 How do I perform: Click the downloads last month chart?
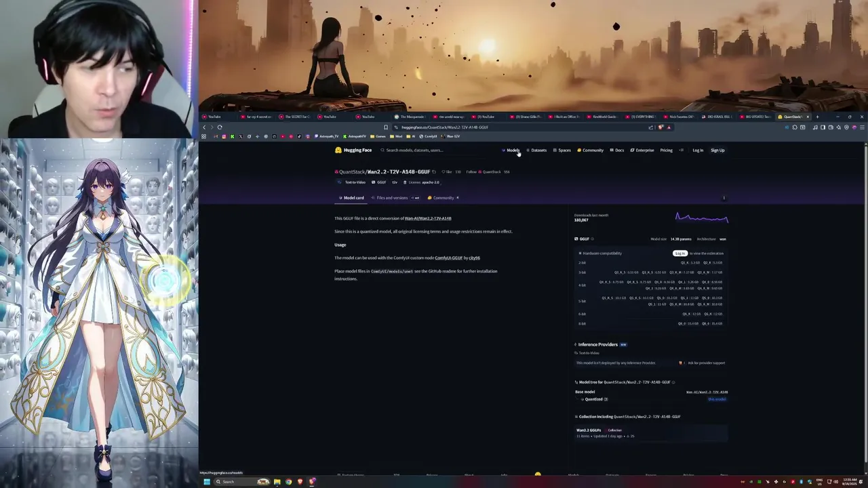click(701, 218)
